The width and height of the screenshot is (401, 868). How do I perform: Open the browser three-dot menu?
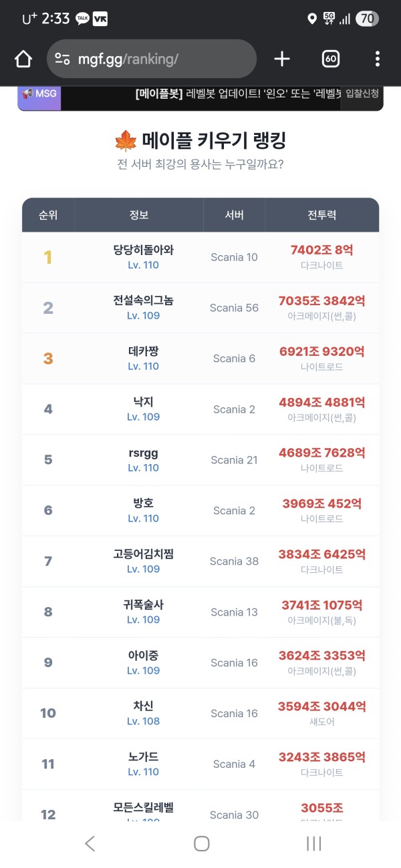point(378,59)
